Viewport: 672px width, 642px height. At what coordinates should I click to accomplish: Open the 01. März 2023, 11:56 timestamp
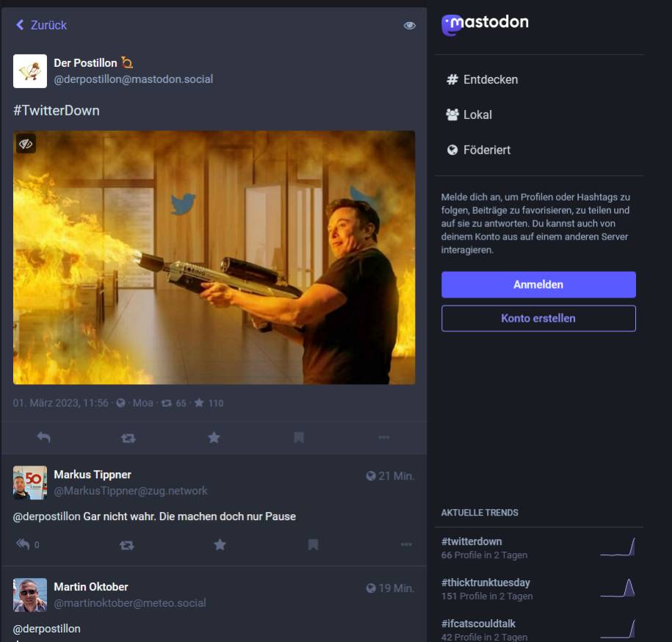coord(60,403)
